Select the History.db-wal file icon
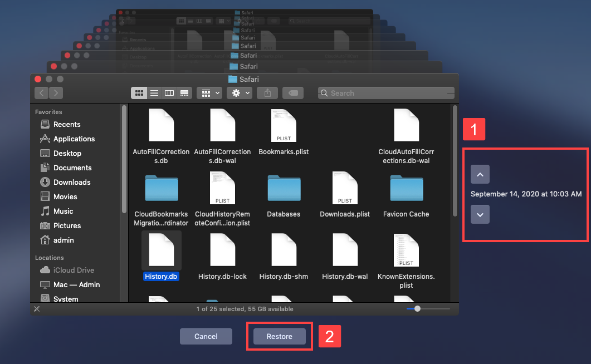 pyautogui.click(x=345, y=250)
